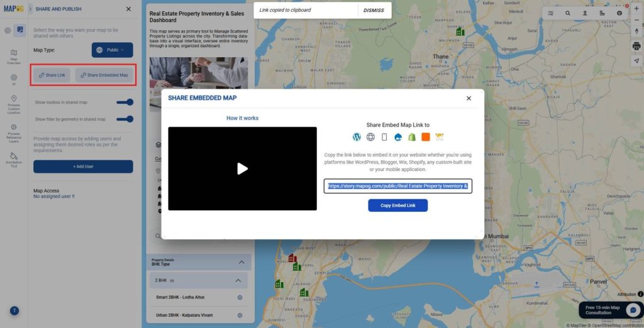This screenshot has width=644, height=328.
Task: Reset map north with compass icon
Action: [x=636, y=31]
